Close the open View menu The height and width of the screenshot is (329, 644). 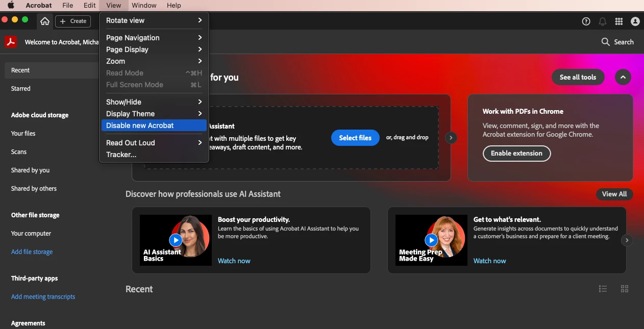pyautogui.click(x=114, y=5)
